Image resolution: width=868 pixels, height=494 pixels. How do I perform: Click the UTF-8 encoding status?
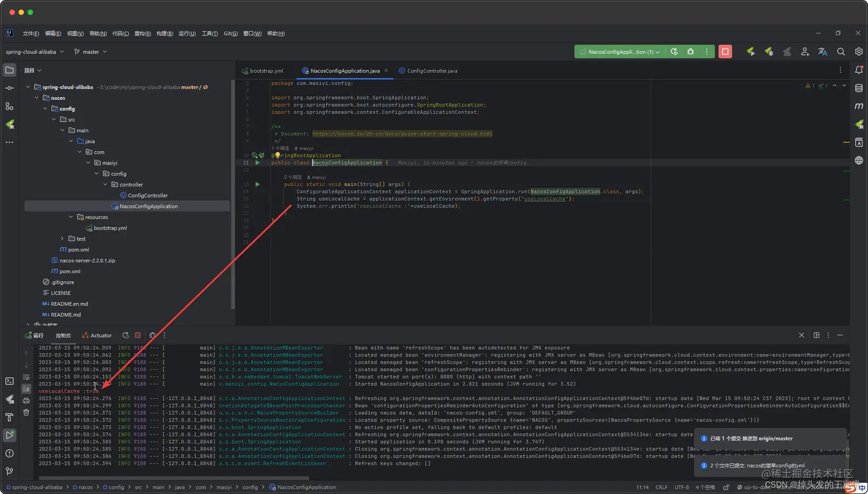(681, 487)
